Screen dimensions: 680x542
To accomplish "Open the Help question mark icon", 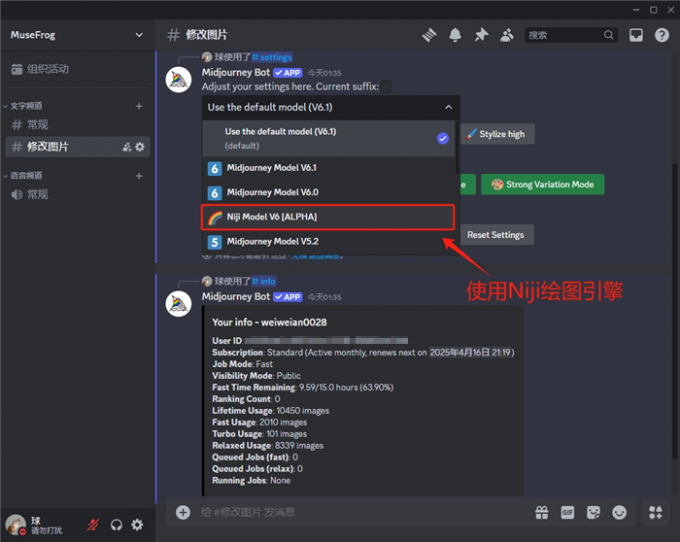I will (x=662, y=35).
